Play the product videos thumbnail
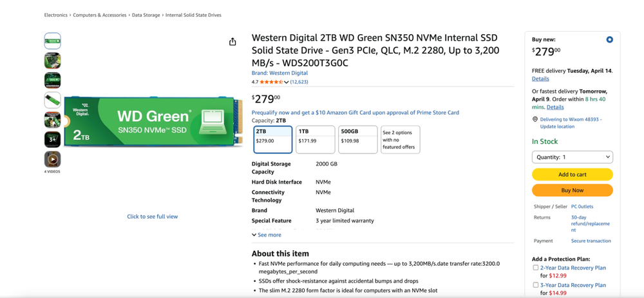This screenshot has height=298, width=644. (x=53, y=159)
